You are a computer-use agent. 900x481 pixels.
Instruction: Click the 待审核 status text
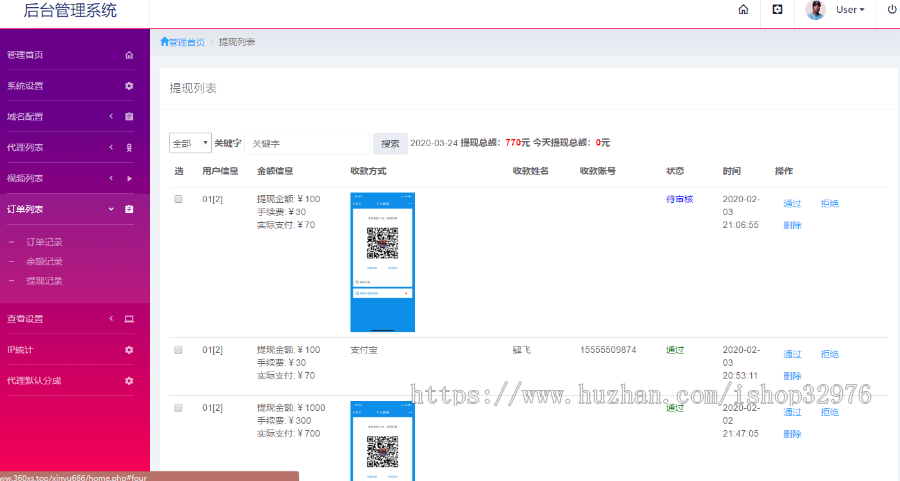click(680, 199)
